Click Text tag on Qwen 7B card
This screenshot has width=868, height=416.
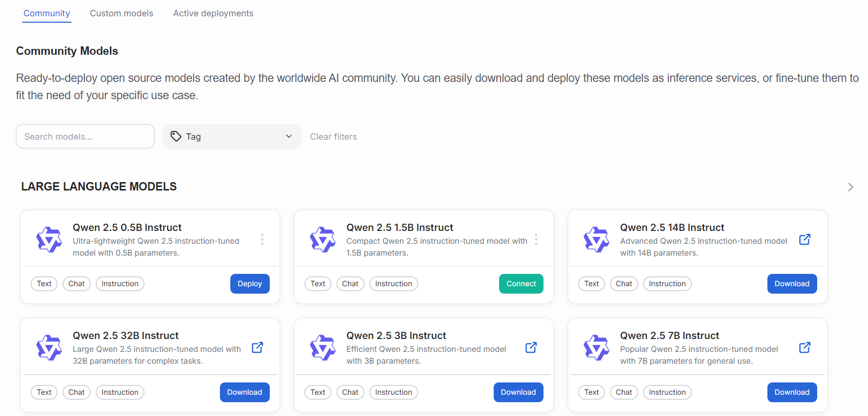592,392
